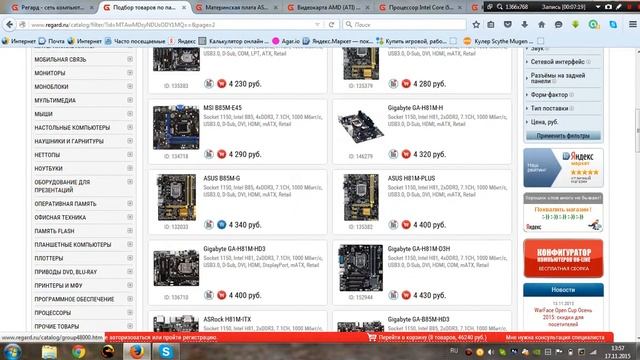Open Pocket icon in toolbar
Image resolution: width=640 pixels, height=360 pixels.
pyautogui.click(x=507, y=24)
